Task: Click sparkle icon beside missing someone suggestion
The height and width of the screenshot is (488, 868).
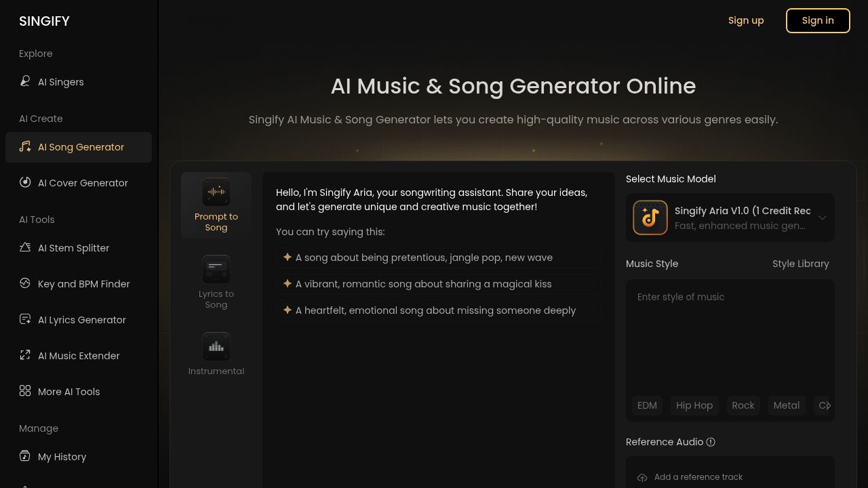Action: click(288, 310)
